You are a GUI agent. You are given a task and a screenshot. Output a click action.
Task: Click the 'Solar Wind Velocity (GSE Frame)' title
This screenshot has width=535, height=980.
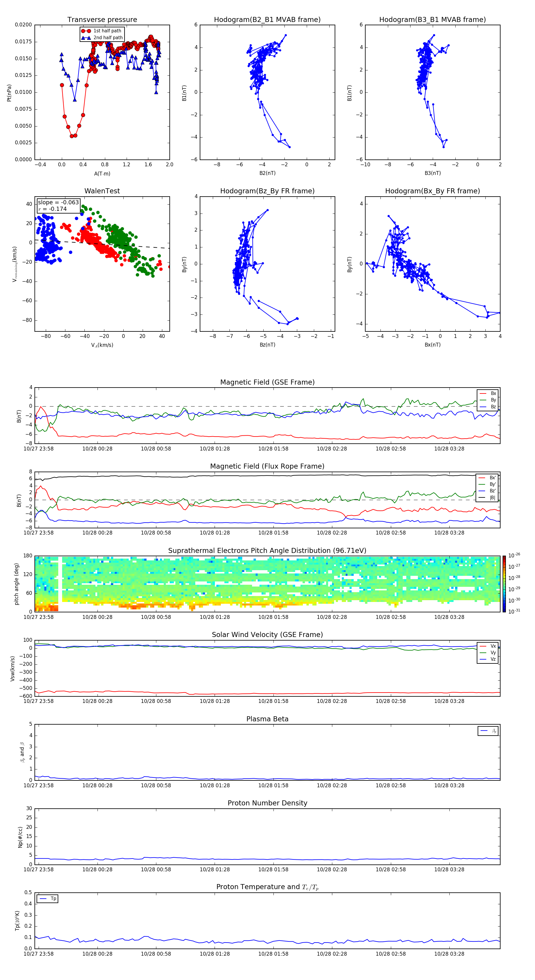pos(267,635)
